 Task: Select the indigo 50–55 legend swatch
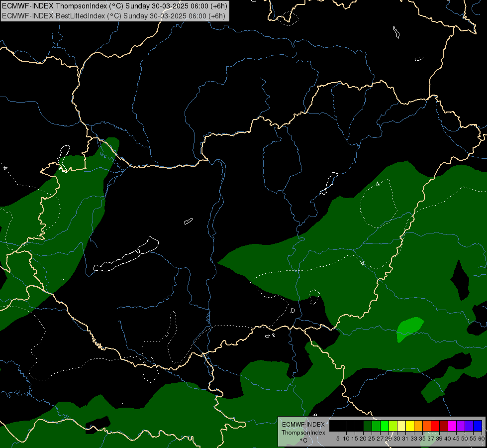[469, 426]
